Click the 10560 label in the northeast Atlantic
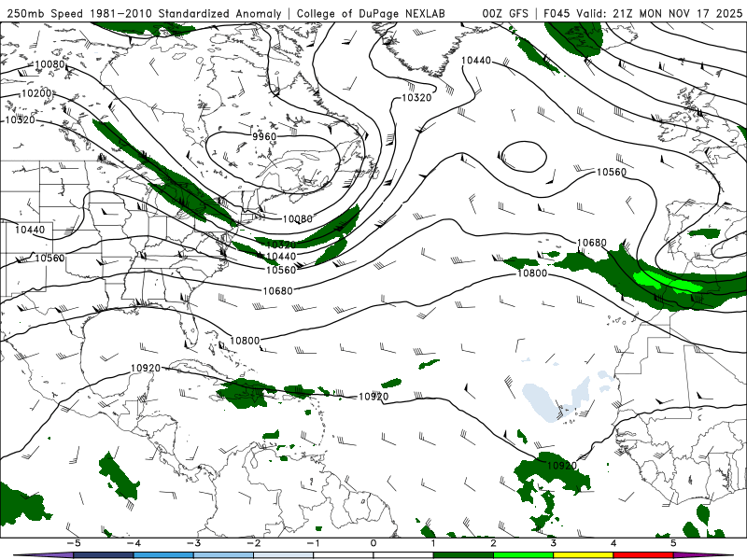 coord(612,172)
